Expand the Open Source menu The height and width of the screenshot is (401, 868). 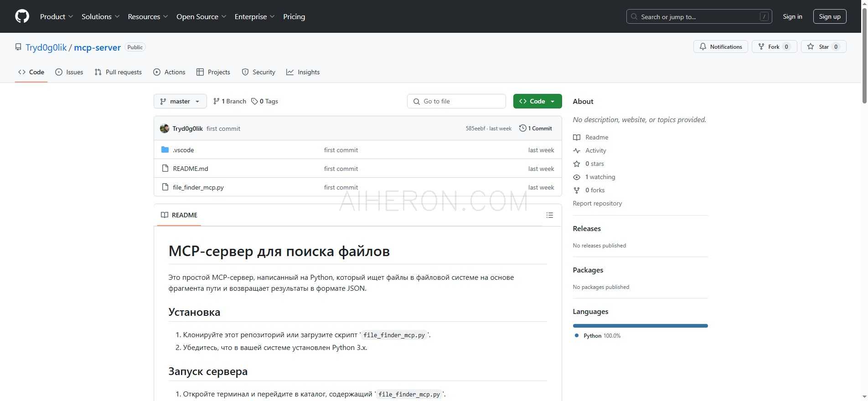(x=201, y=16)
